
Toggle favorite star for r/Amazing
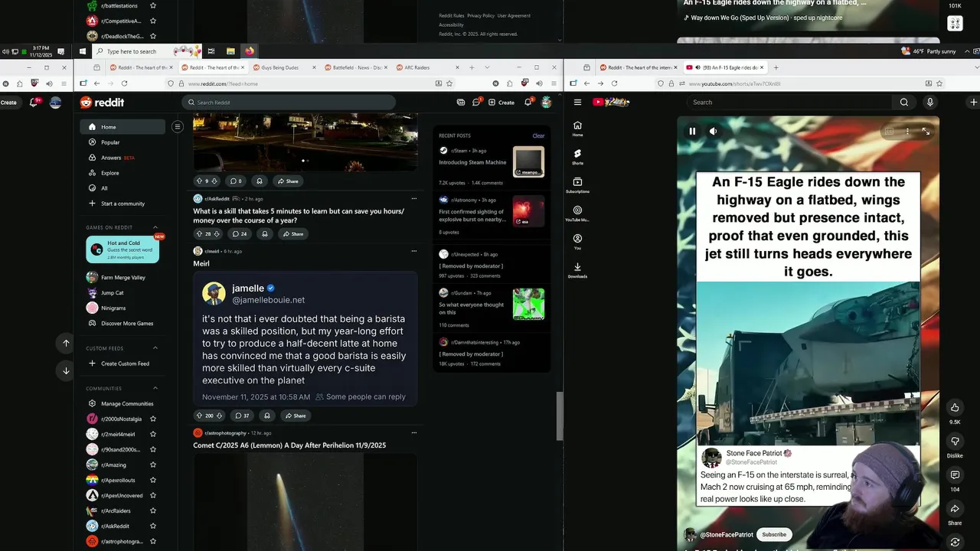pyautogui.click(x=153, y=465)
